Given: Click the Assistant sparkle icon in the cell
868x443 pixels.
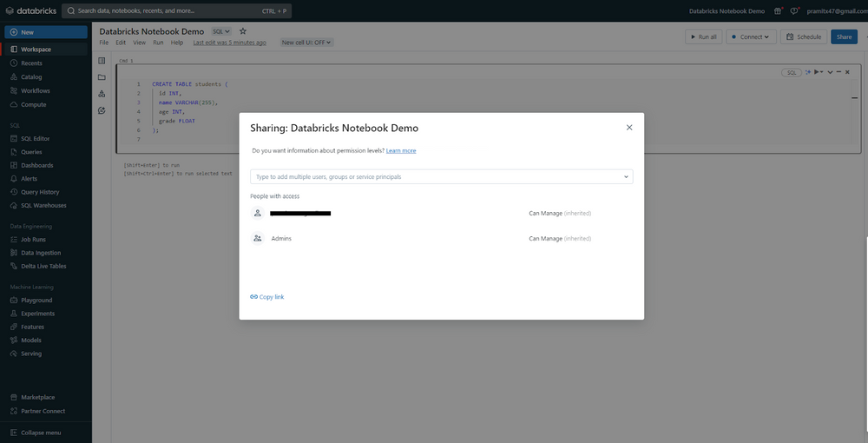Looking at the screenshot, I should pos(808,72).
